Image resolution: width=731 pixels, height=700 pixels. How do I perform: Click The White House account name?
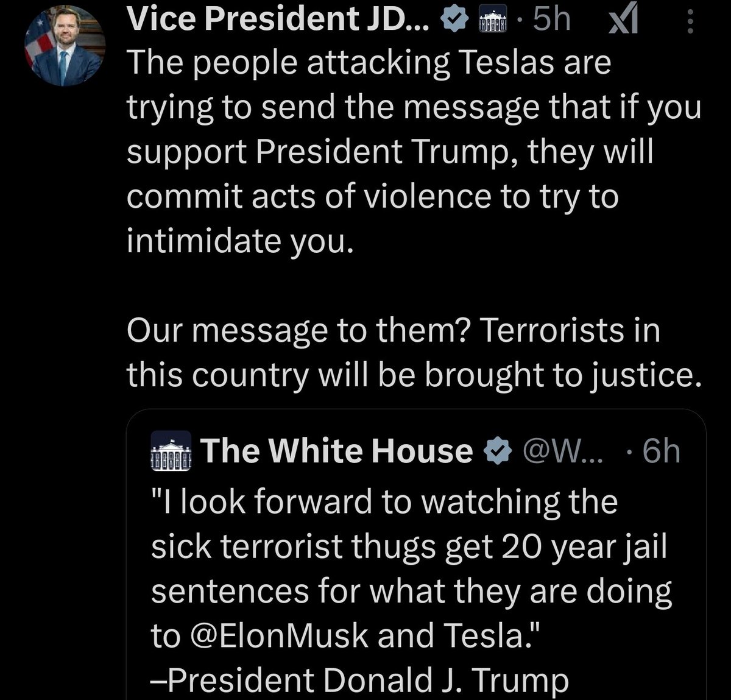[x=336, y=451]
